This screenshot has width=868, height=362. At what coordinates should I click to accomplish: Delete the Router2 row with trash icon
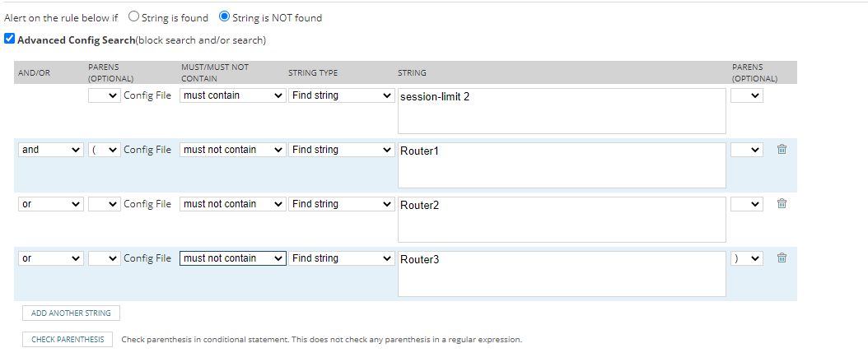[782, 204]
